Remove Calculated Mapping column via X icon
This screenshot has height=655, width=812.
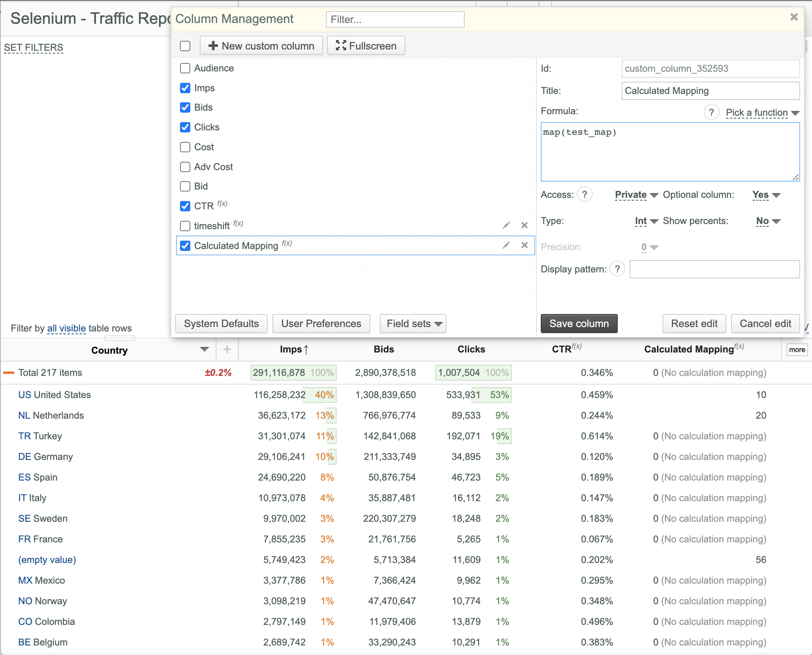point(525,245)
